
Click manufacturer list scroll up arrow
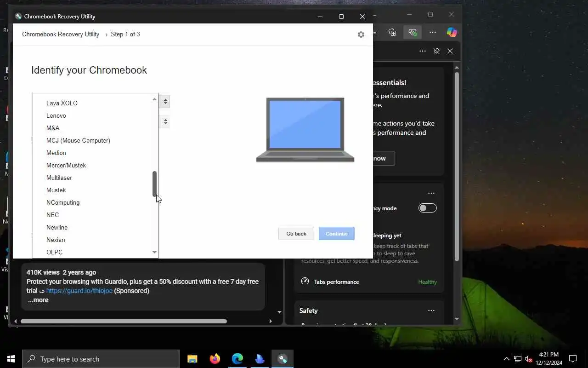[154, 99]
